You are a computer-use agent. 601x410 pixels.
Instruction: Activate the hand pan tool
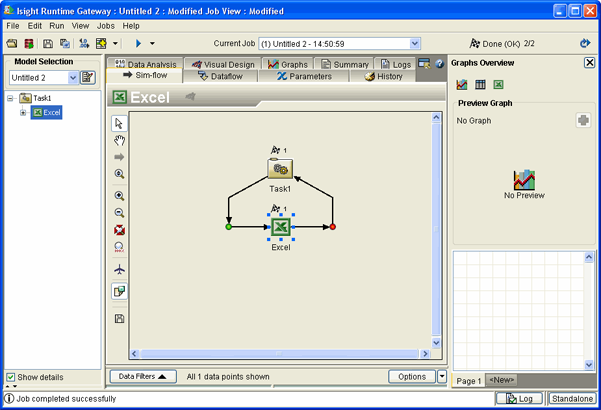(119, 140)
